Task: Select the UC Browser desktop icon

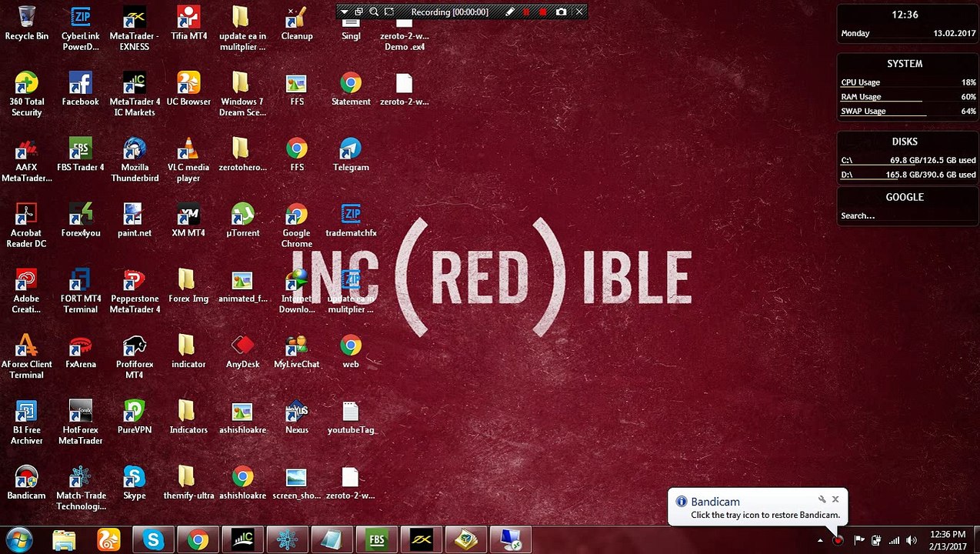Action: pyautogui.click(x=188, y=89)
